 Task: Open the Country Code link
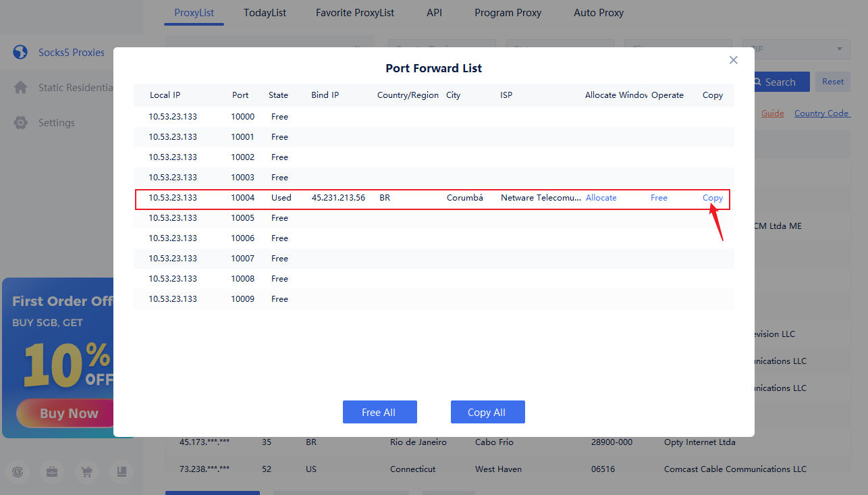tap(821, 113)
